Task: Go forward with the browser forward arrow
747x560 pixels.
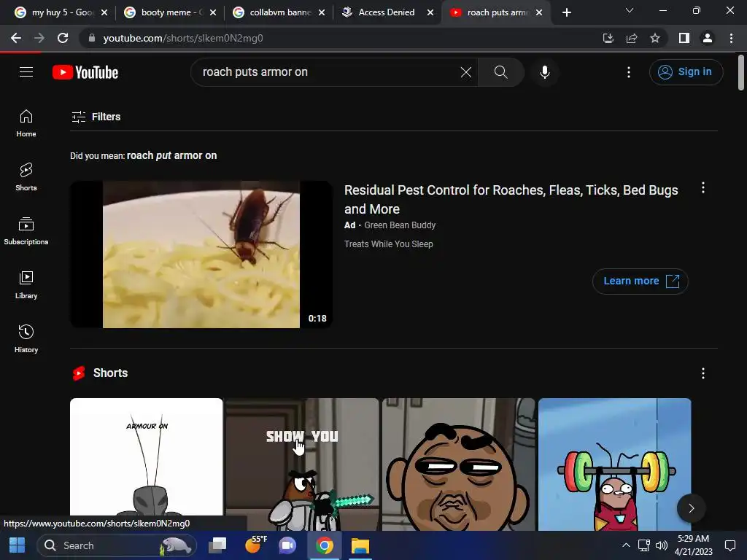Action: 39,38
